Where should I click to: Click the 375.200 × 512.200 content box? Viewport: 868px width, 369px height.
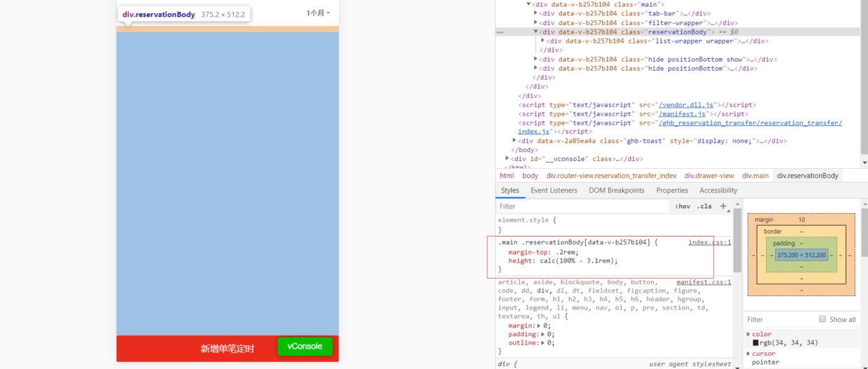(x=801, y=256)
